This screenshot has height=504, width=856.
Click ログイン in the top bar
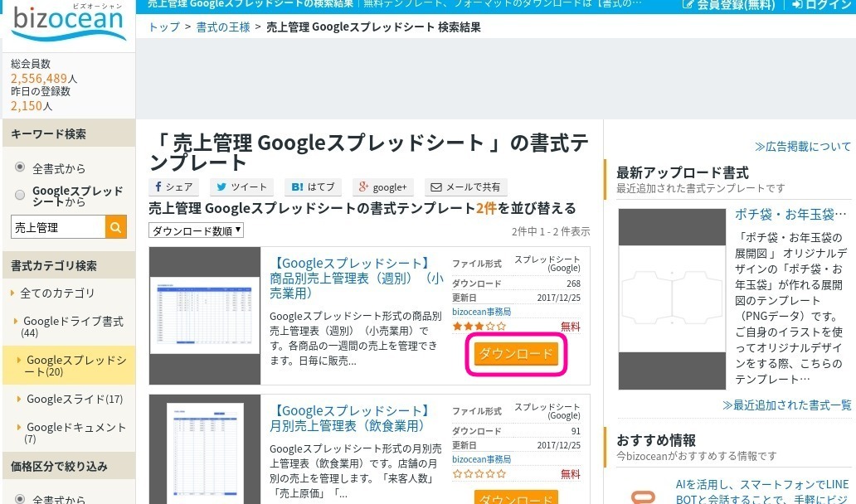tap(821, 5)
